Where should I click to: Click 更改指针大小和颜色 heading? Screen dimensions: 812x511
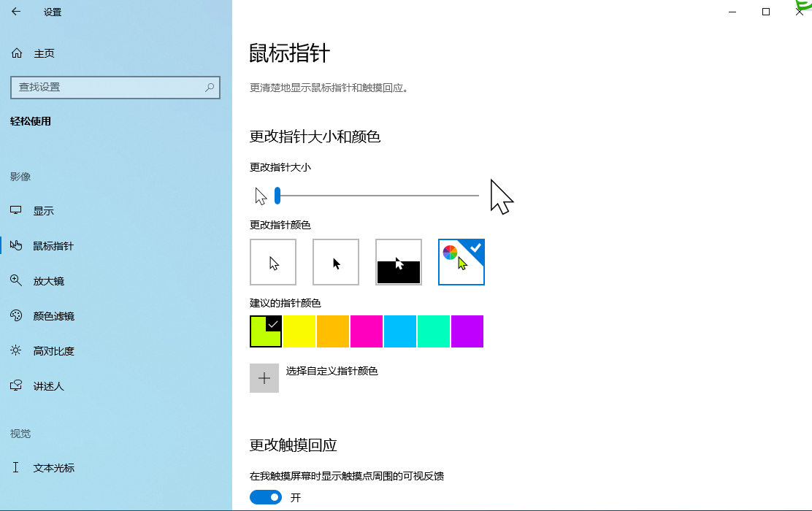click(315, 137)
